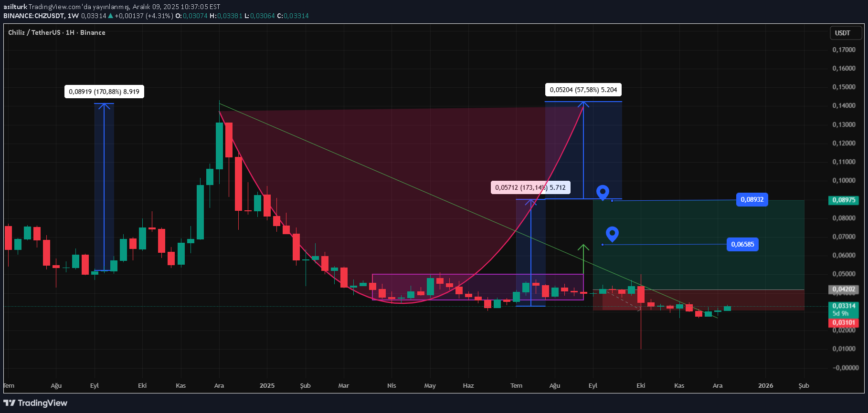The width and height of the screenshot is (868, 413).
Task: Click the 2025 label on the time axis
Action: pyautogui.click(x=267, y=385)
